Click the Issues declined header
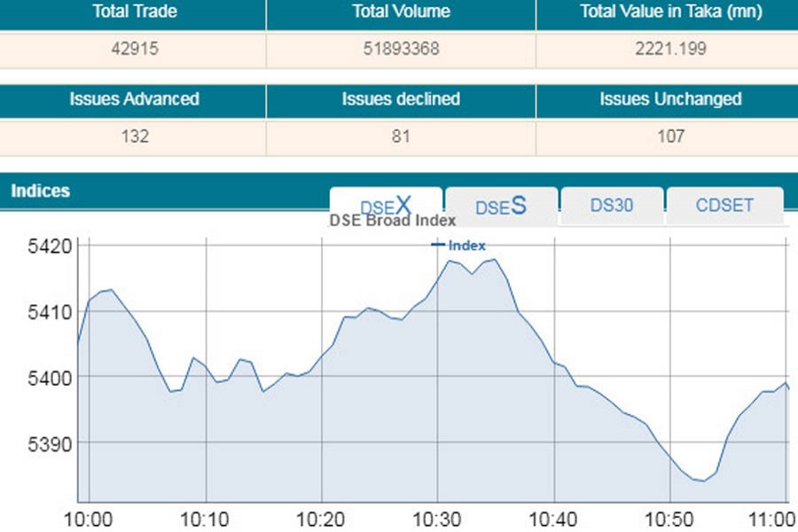The width and height of the screenshot is (798, 532). tap(401, 99)
